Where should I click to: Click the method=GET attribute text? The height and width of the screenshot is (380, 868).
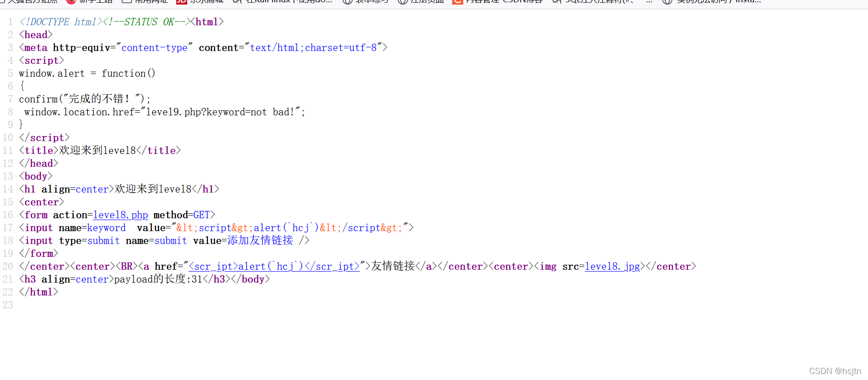182,215
